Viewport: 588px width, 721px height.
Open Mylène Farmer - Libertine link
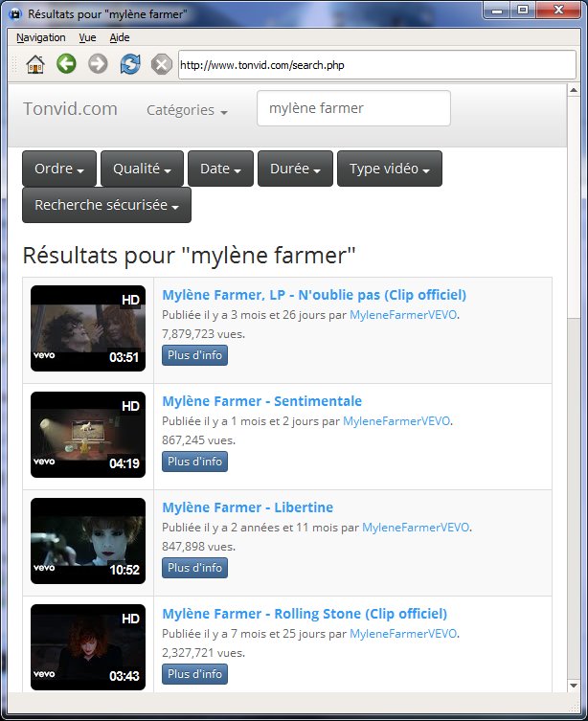[x=248, y=507]
